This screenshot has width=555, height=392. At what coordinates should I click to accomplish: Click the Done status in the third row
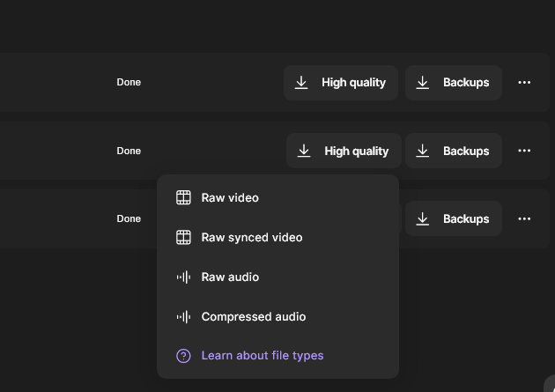click(129, 218)
